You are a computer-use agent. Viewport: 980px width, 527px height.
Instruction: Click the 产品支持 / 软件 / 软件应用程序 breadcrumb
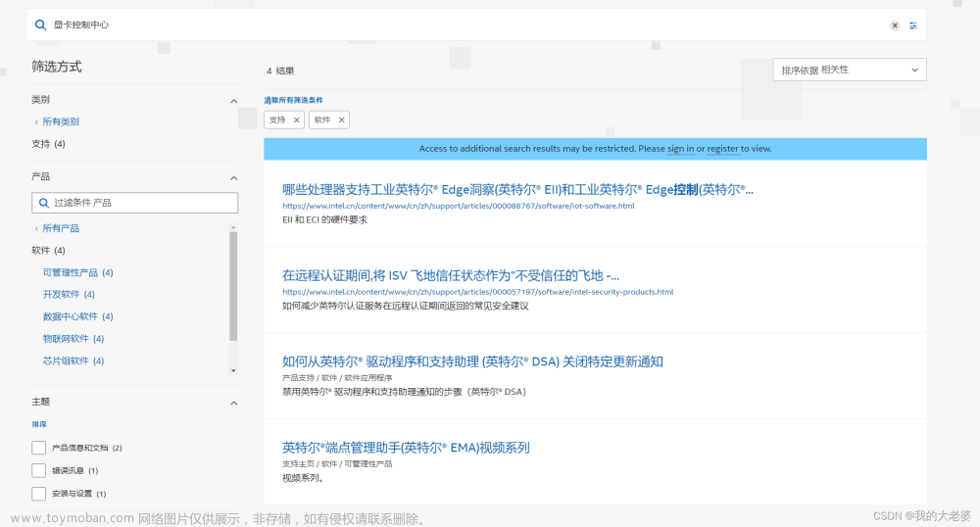coord(337,378)
